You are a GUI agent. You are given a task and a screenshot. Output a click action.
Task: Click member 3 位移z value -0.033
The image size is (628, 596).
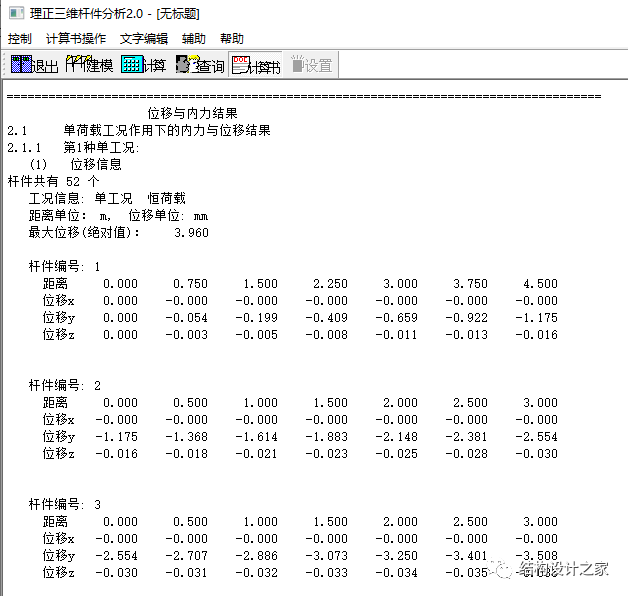tap(327, 573)
